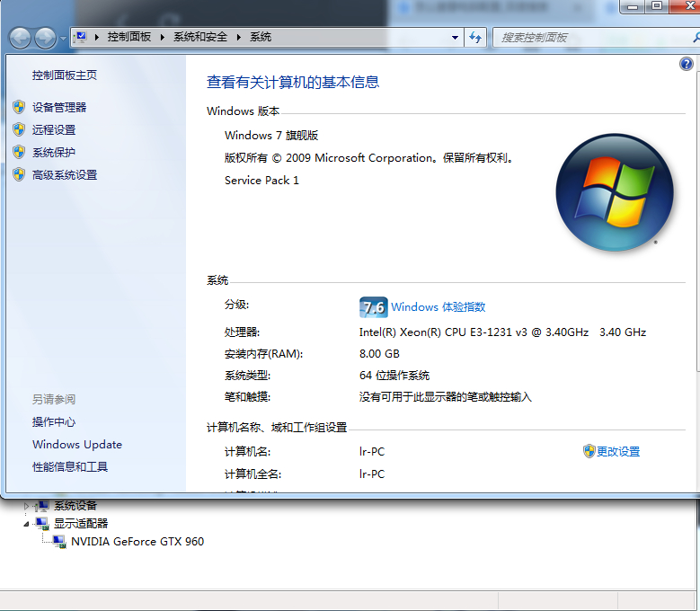Screen dimensions: 700x611
Task: Open the Windows 体验指数 link
Action: point(439,307)
